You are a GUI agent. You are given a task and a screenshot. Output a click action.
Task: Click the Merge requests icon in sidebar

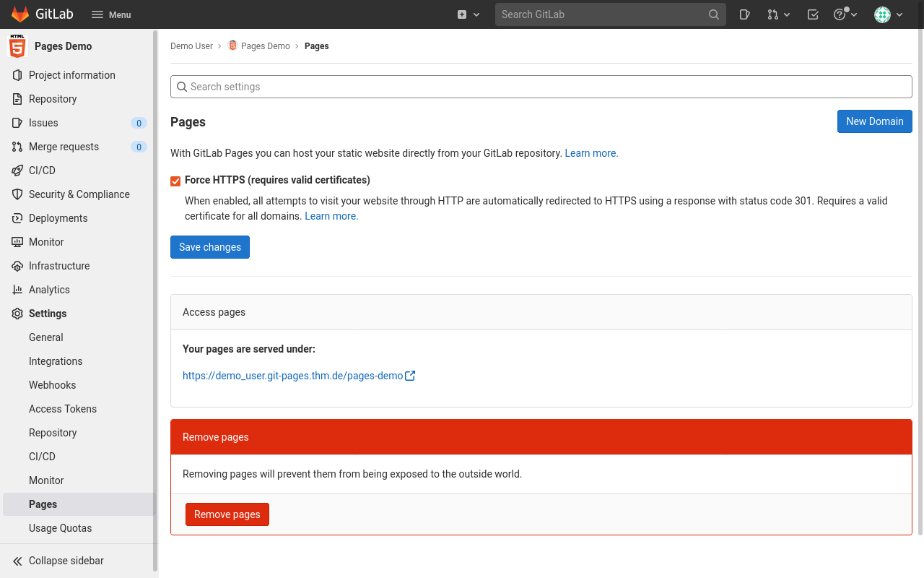click(x=17, y=147)
